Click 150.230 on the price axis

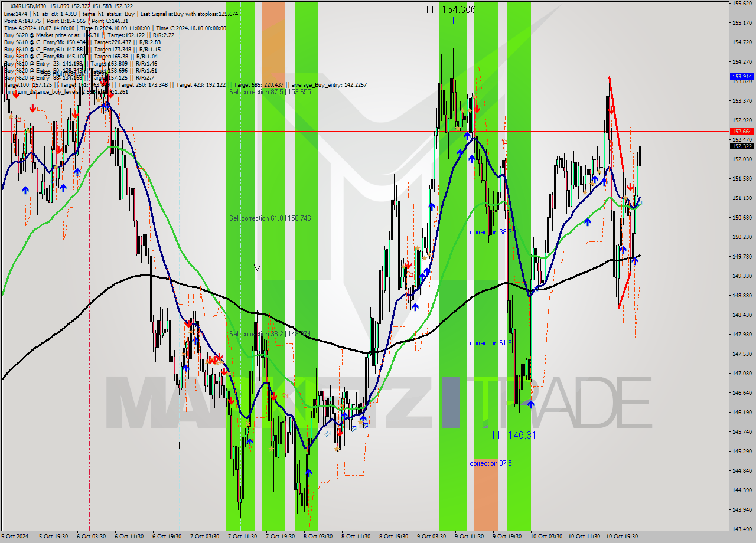coord(742,237)
